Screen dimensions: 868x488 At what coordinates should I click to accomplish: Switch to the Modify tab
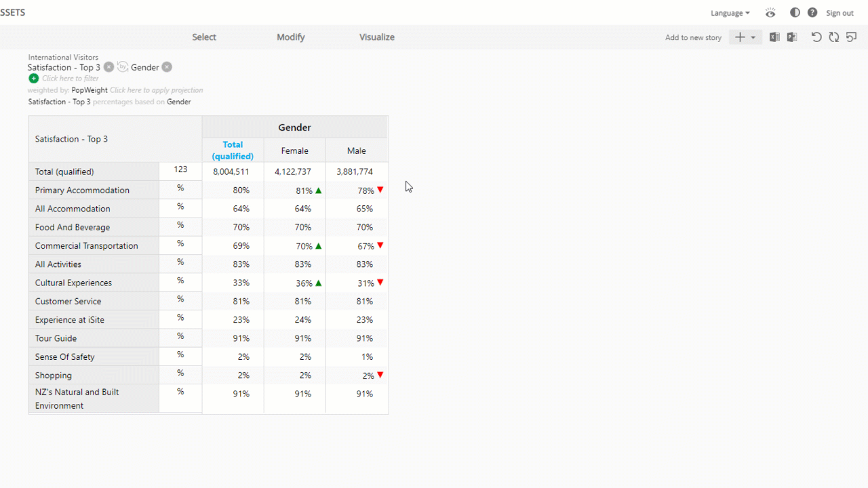coord(291,37)
